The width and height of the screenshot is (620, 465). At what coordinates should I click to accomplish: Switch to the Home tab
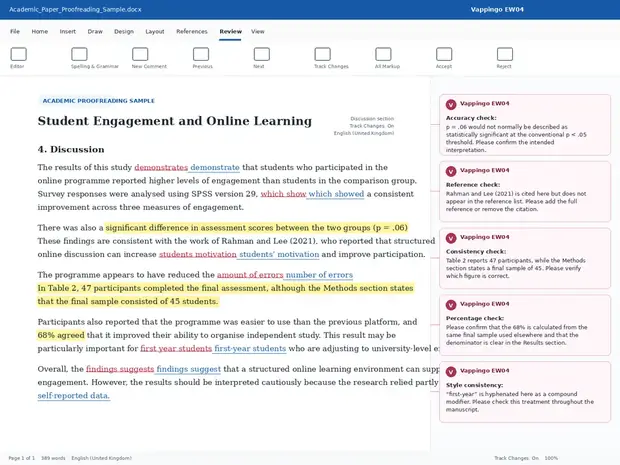coord(40,31)
